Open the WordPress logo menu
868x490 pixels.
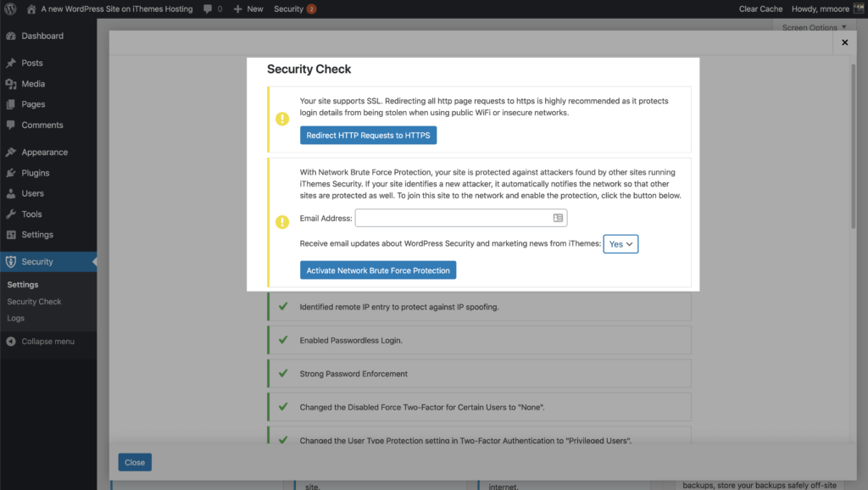10,8
